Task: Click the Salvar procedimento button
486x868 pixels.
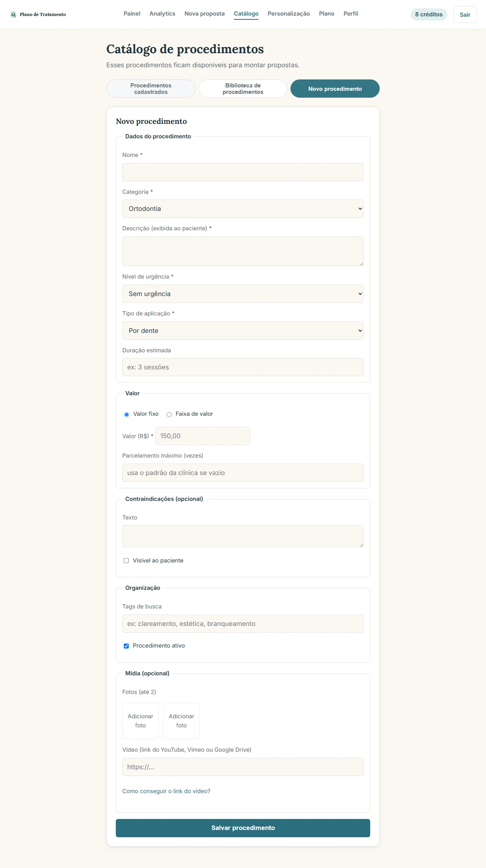Action: tap(243, 828)
